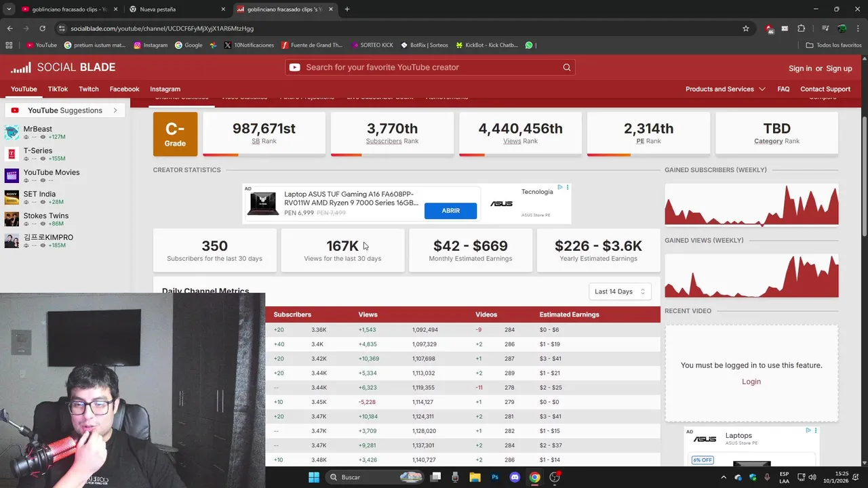Open the 10Notificaciones bookmark
Viewport: 868px width, 488px height.
(x=250, y=45)
